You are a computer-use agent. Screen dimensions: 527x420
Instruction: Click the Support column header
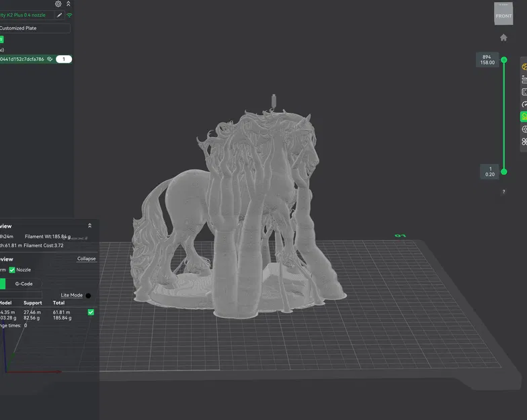click(x=32, y=302)
